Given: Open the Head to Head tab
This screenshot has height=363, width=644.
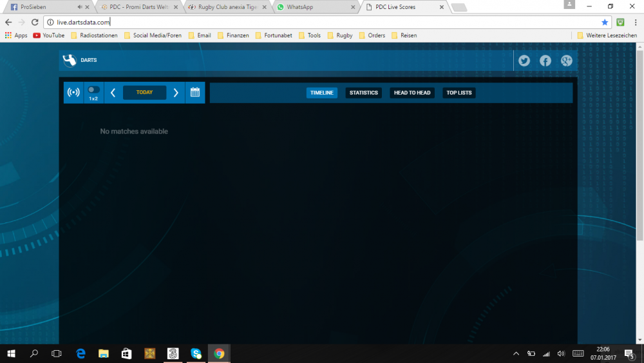Looking at the screenshot, I should point(412,93).
